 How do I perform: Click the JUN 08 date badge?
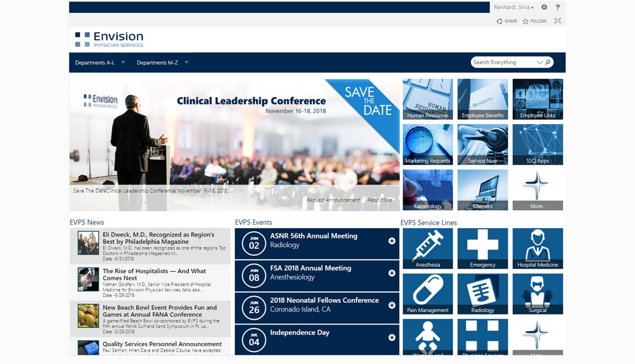[254, 275]
